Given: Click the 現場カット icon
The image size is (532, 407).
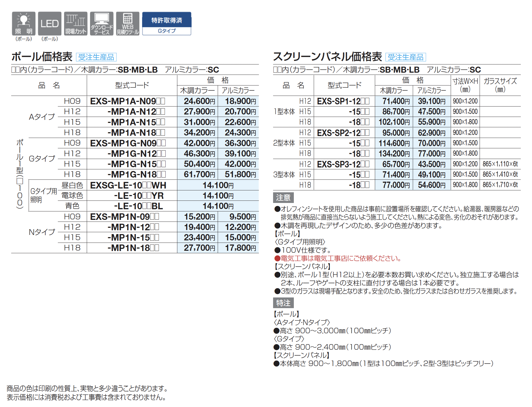Looking at the screenshot, I should coord(76,23).
